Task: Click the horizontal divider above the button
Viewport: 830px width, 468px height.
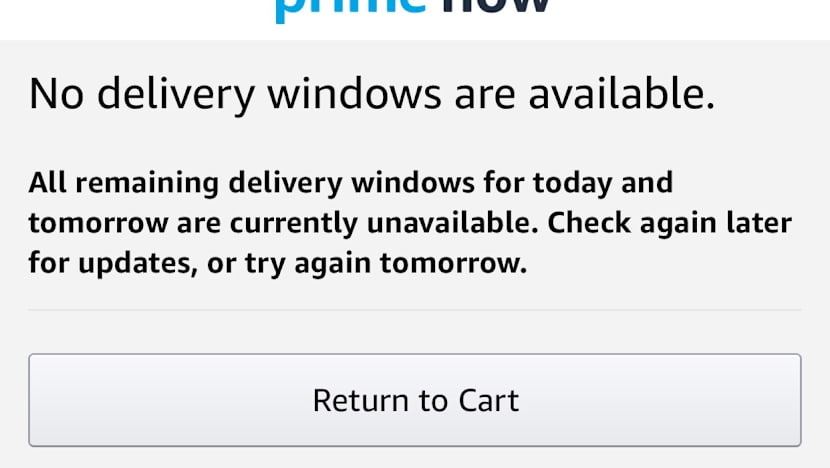Action: pyautogui.click(x=414, y=310)
